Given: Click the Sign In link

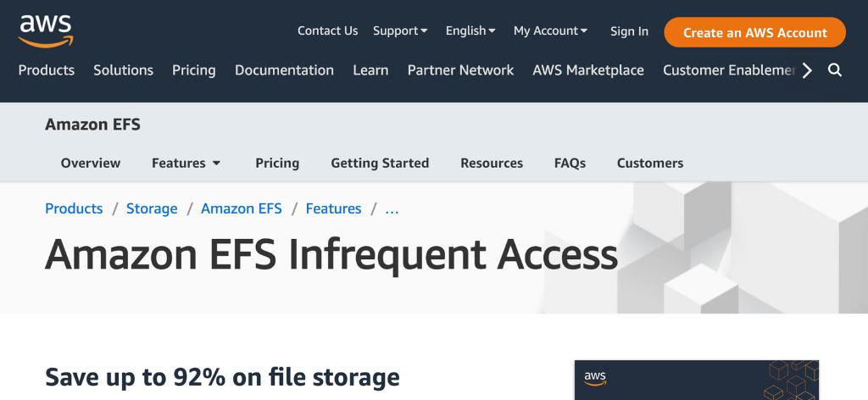Looking at the screenshot, I should tap(629, 31).
